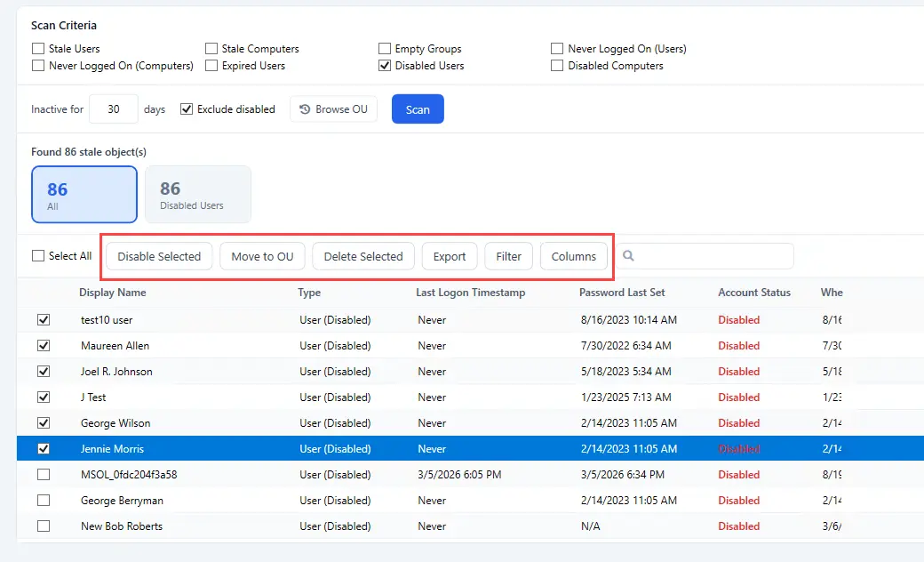924x562 pixels.
Task: Uncheck the test10 user row checkbox
Action: (x=44, y=319)
